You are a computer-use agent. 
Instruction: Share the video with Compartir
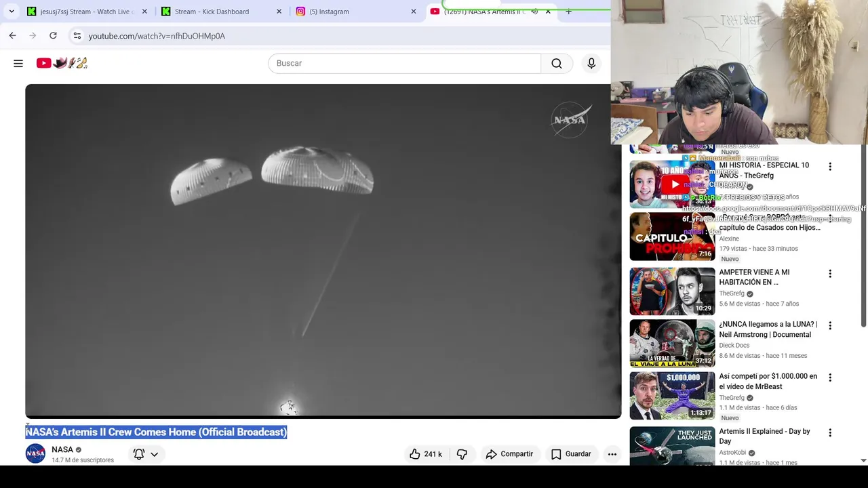[x=509, y=454]
